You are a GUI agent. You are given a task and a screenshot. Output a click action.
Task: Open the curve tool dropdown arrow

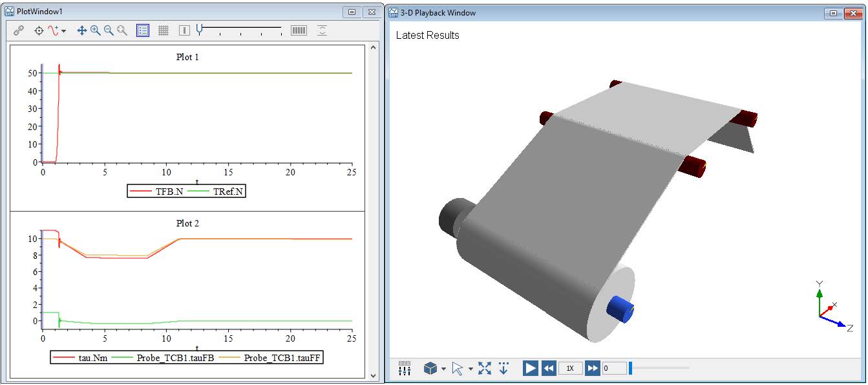(63, 31)
